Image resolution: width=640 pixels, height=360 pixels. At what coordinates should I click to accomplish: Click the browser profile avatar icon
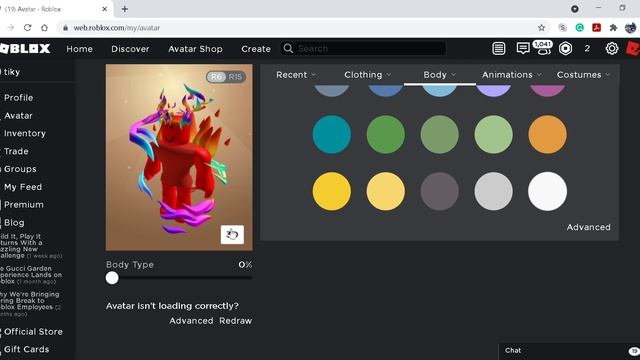pos(630,28)
